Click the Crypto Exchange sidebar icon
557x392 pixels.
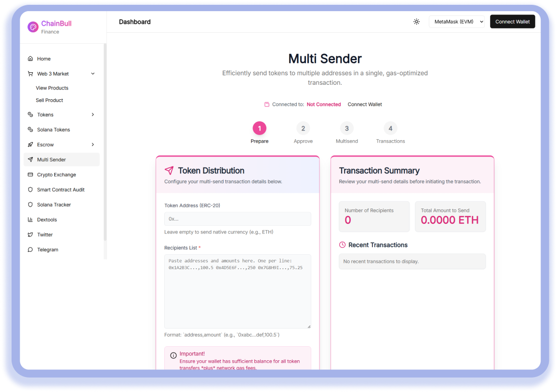point(31,175)
